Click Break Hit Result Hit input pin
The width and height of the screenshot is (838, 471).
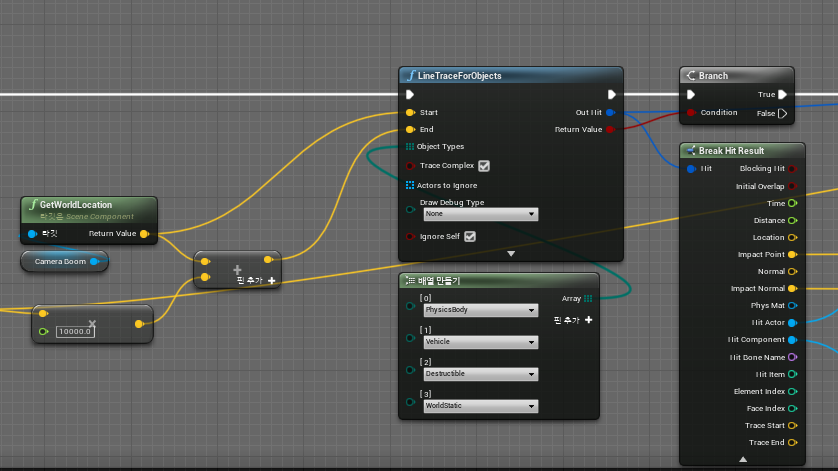[691, 169]
